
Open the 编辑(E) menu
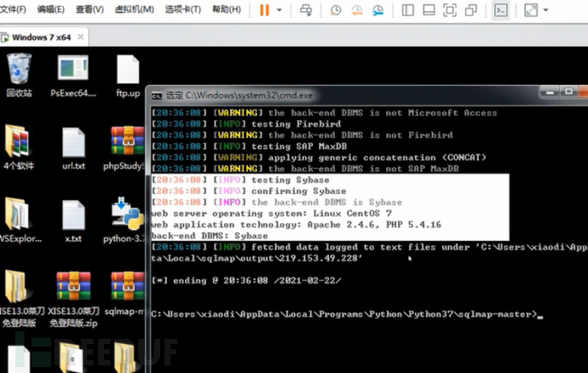coord(50,9)
